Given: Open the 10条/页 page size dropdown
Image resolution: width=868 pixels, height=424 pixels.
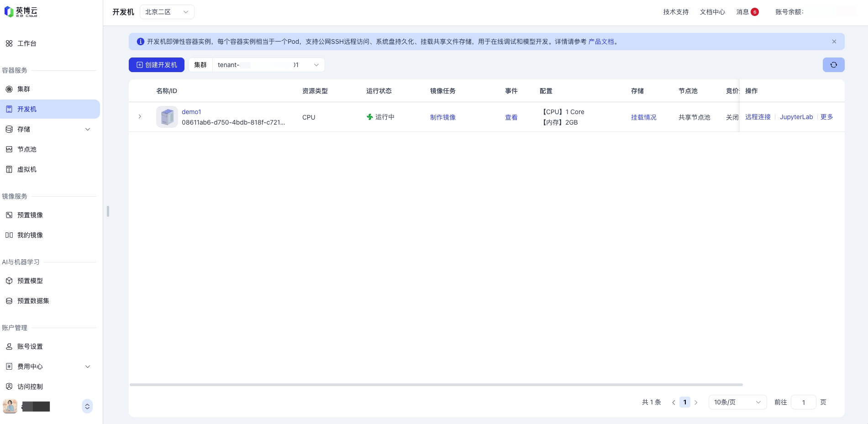Looking at the screenshot, I should 737,402.
